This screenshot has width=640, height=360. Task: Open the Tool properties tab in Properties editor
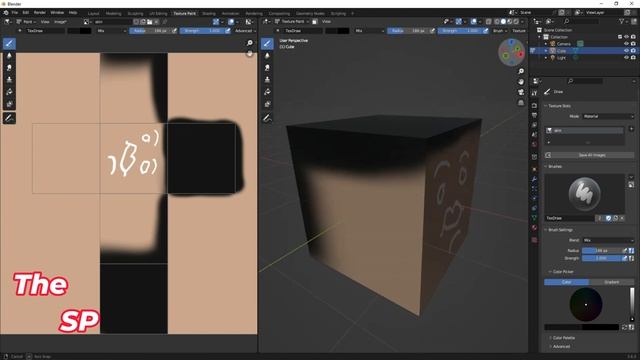(534, 93)
